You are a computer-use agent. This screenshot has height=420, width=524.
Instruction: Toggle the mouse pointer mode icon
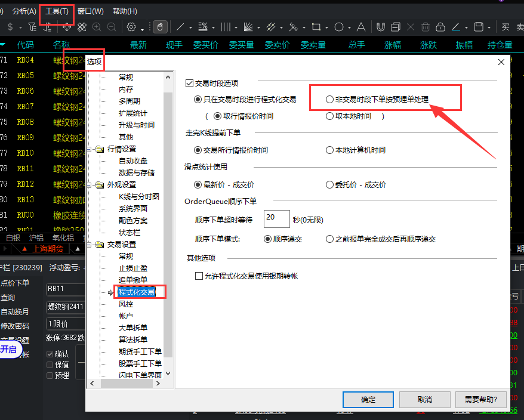(160, 27)
